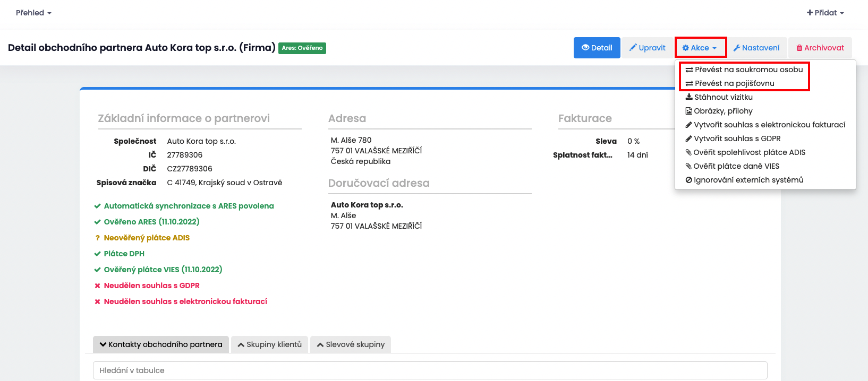This screenshot has height=381, width=868.
Task: Focus the Hledání v tabulce search field
Action: 430,370
